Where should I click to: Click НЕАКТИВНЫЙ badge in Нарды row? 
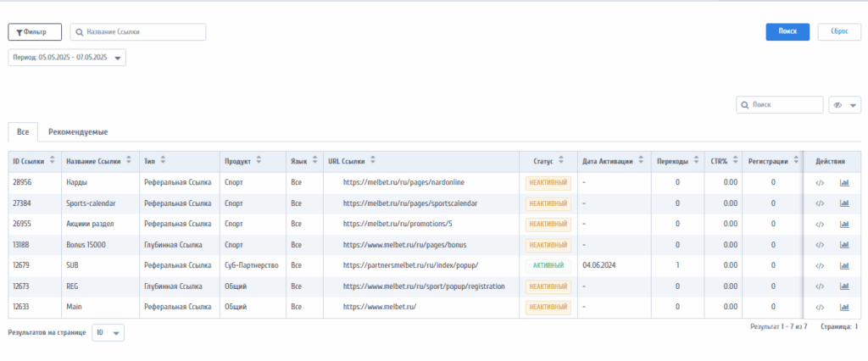point(548,183)
